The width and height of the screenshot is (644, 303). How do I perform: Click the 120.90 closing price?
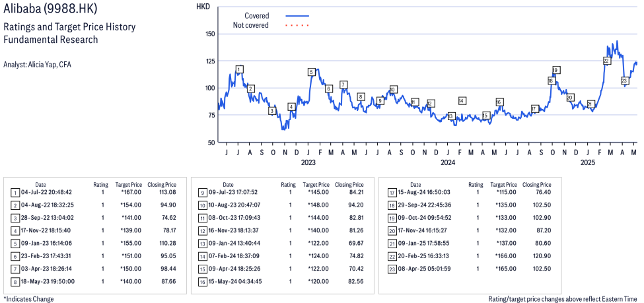[542, 255]
